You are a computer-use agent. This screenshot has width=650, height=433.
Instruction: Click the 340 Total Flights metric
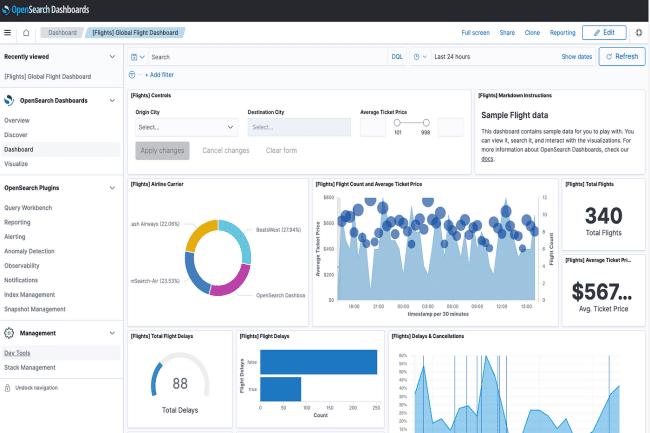tap(604, 215)
